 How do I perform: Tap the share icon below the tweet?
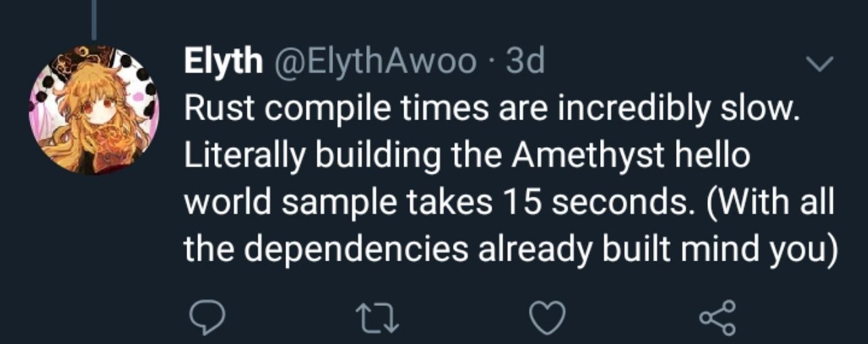[x=717, y=317]
